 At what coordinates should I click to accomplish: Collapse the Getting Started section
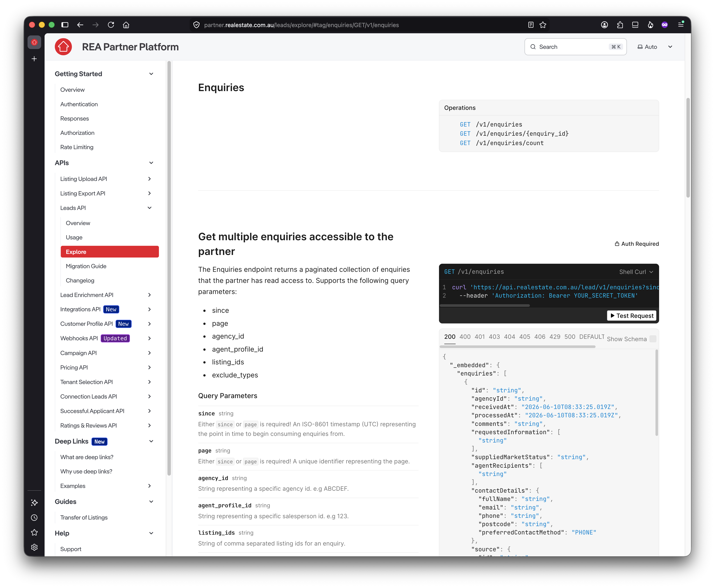(x=151, y=74)
